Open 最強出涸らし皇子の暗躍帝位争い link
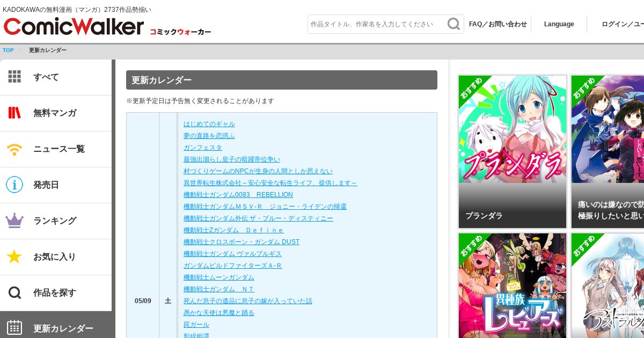Image resolution: width=644 pixels, height=338 pixels. point(232,159)
